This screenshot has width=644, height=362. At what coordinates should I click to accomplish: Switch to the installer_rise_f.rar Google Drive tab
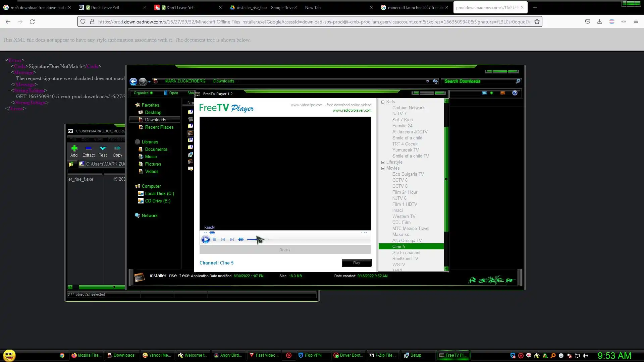262,7
